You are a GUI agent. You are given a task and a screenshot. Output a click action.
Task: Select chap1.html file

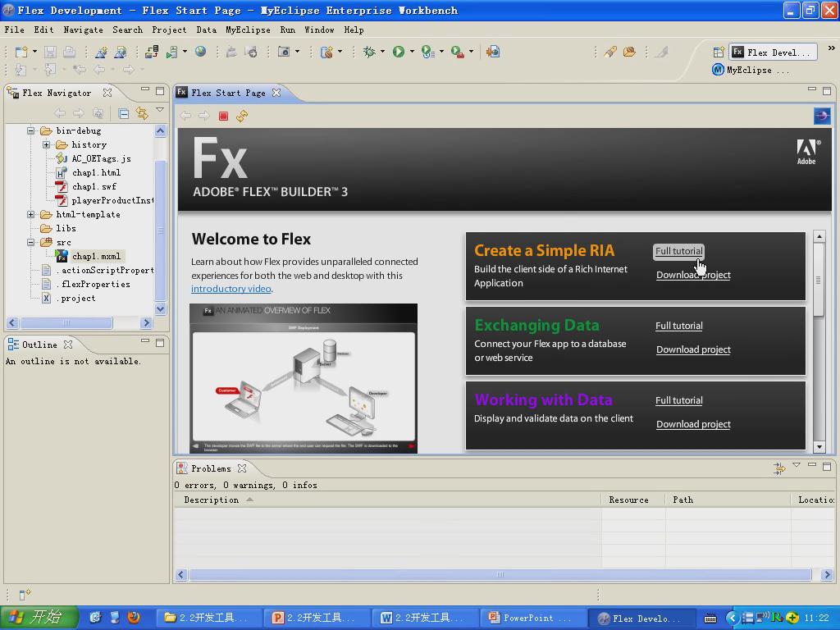pyautogui.click(x=96, y=172)
